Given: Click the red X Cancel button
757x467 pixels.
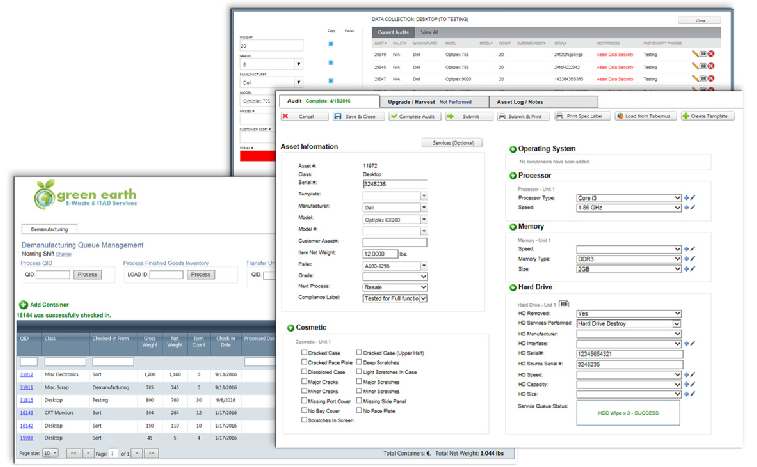Looking at the screenshot, I should (x=305, y=116).
